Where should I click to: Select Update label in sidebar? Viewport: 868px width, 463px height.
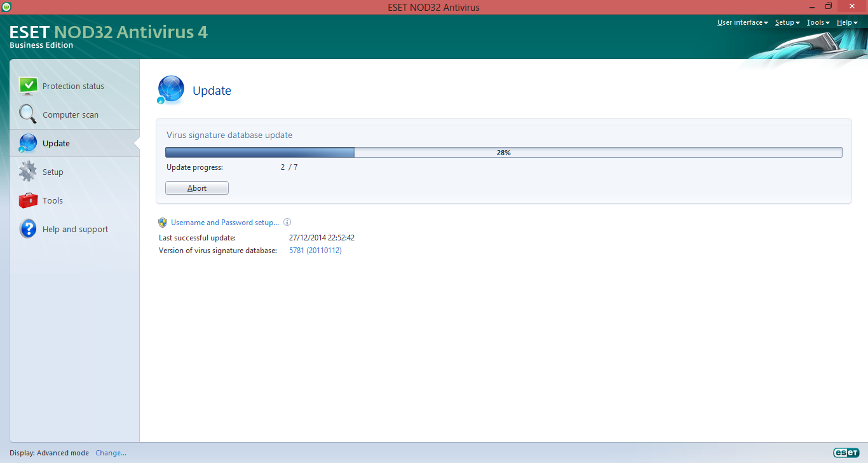(x=56, y=144)
